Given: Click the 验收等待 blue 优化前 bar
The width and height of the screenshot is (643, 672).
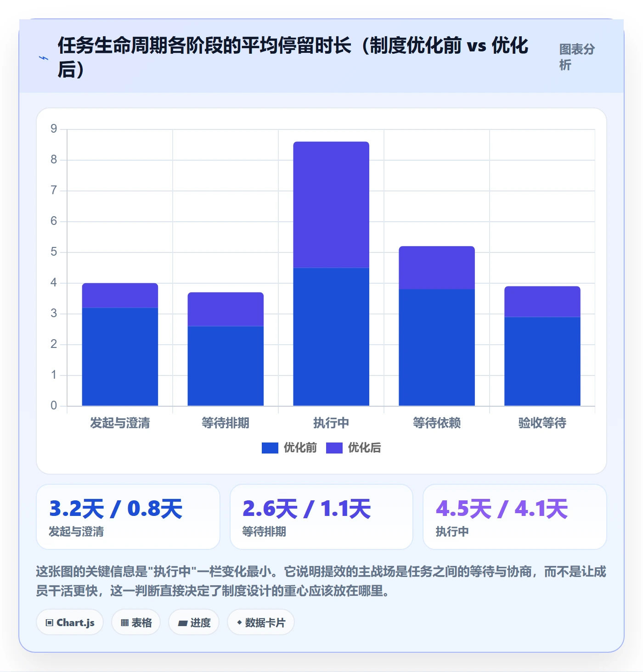Looking at the screenshot, I should pos(542,361).
